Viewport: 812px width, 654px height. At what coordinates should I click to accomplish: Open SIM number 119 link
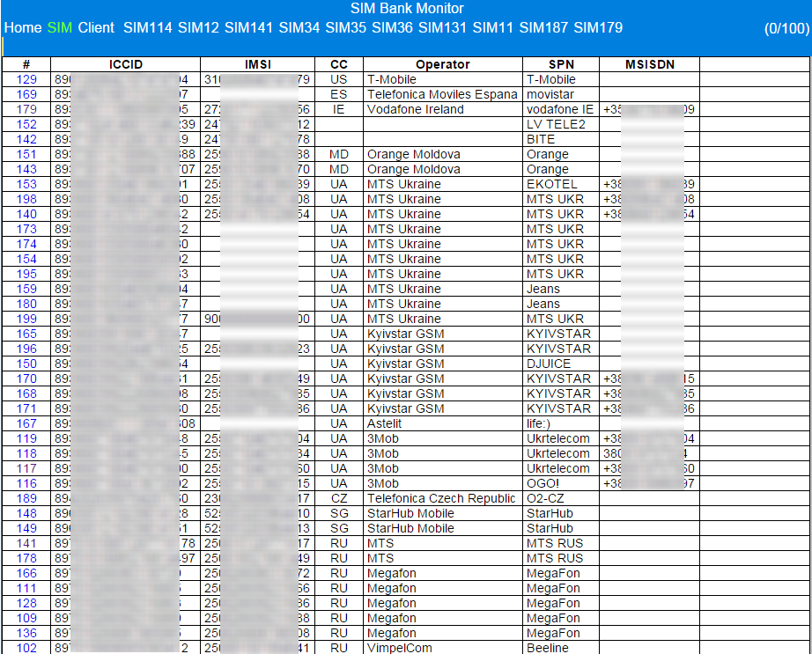(26, 438)
